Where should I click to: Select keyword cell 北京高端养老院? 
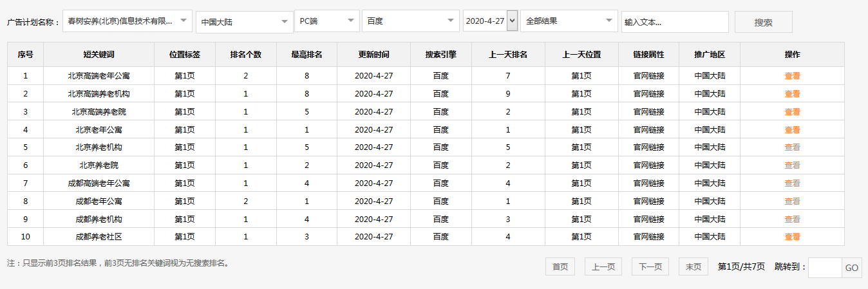[99, 112]
